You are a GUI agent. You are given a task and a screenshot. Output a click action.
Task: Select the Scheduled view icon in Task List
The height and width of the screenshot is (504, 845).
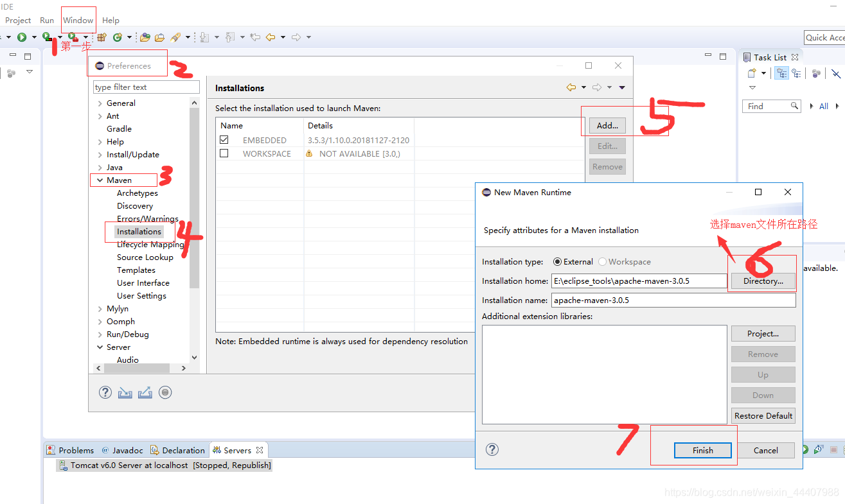(x=796, y=73)
